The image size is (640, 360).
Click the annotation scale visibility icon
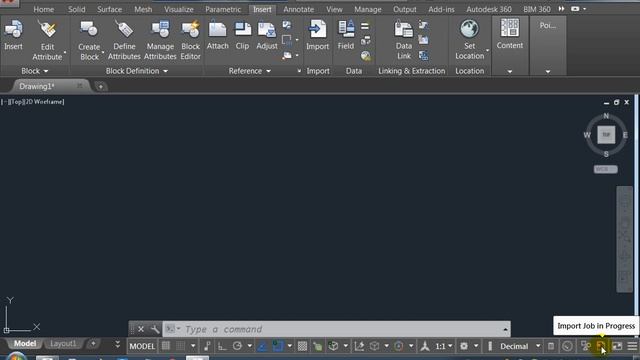coord(425,346)
